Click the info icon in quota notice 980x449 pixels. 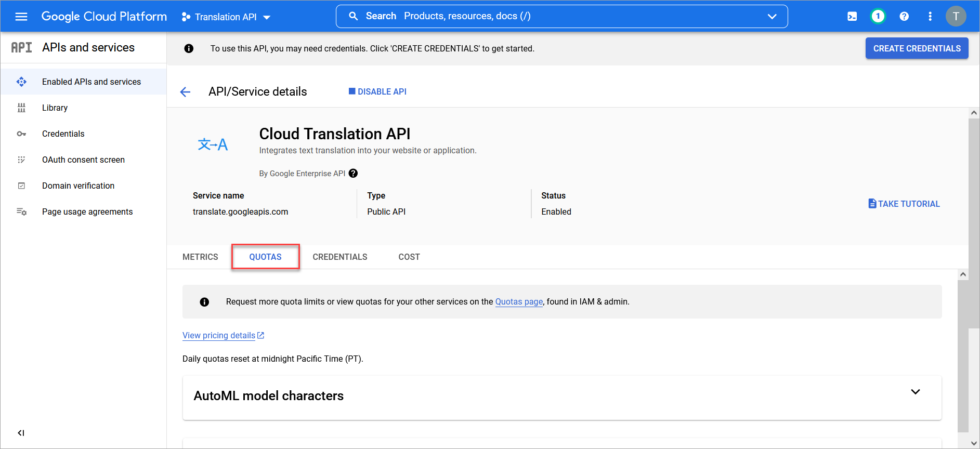coord(204,302)
